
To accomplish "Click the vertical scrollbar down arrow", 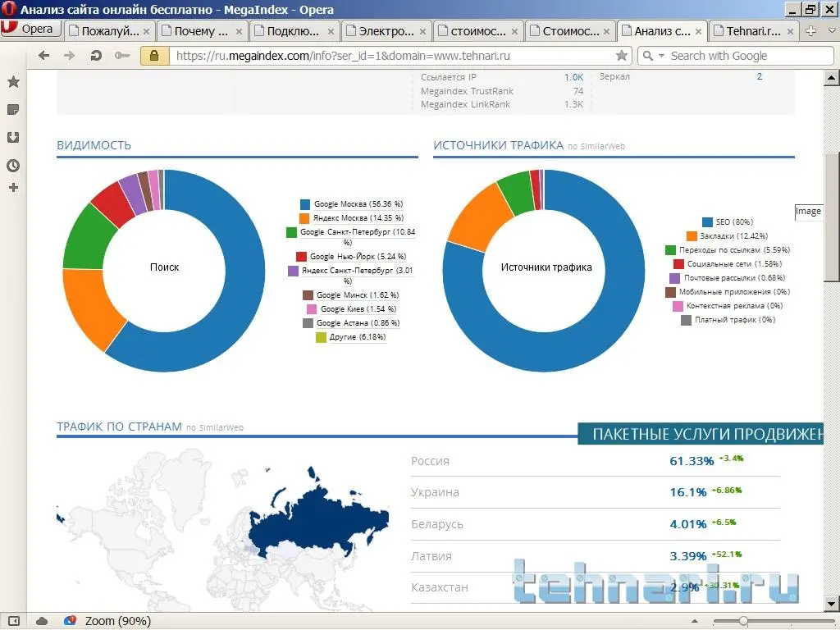I will [x=832, y=603].
